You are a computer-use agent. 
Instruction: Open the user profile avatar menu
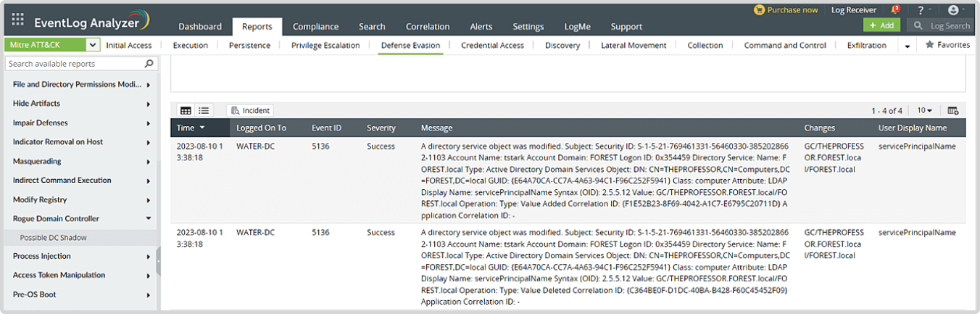(952, 10)
